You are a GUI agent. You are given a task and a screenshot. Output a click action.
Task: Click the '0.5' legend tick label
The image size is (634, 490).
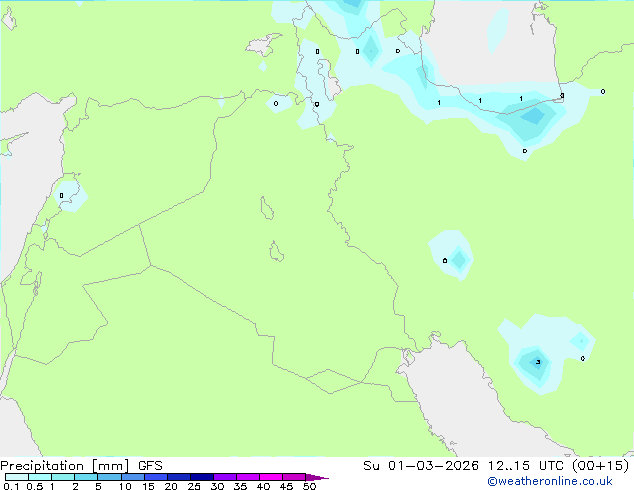tap(35, 486)
